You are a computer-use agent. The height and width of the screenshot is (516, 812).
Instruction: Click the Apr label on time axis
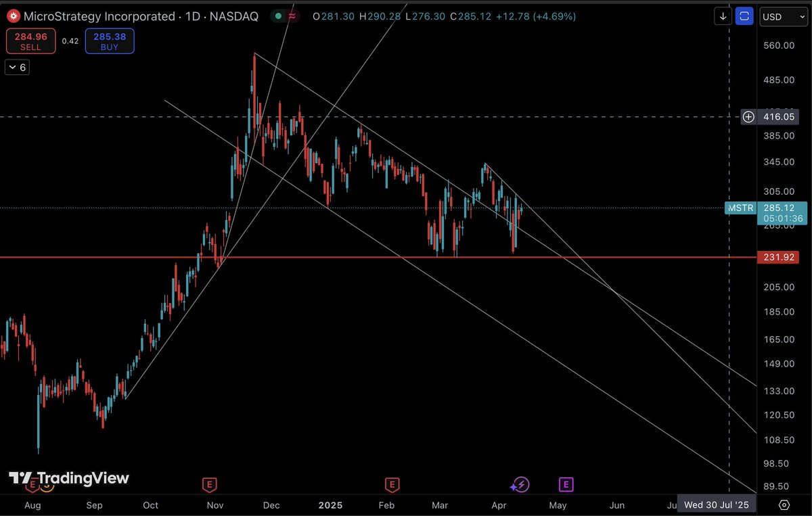(499, 505)
